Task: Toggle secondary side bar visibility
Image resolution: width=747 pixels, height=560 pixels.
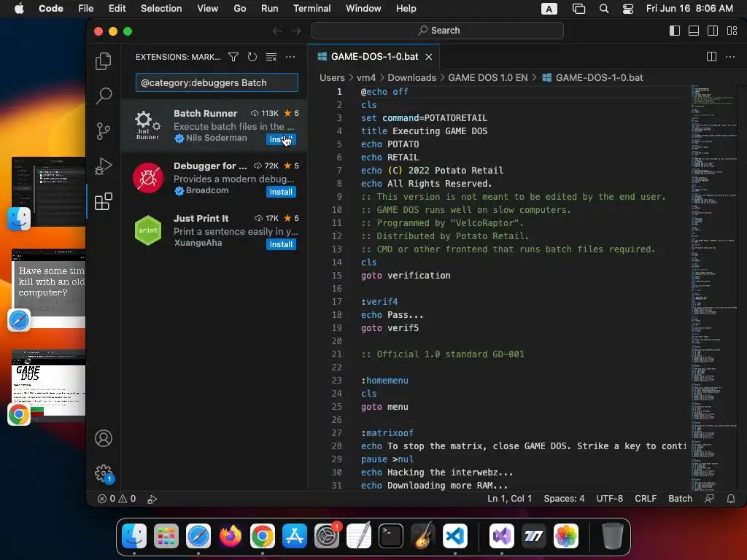Action: point(713,31)
